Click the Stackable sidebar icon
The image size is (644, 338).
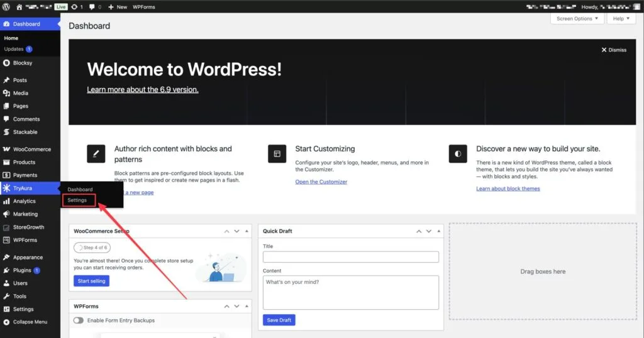pos(6,132)
